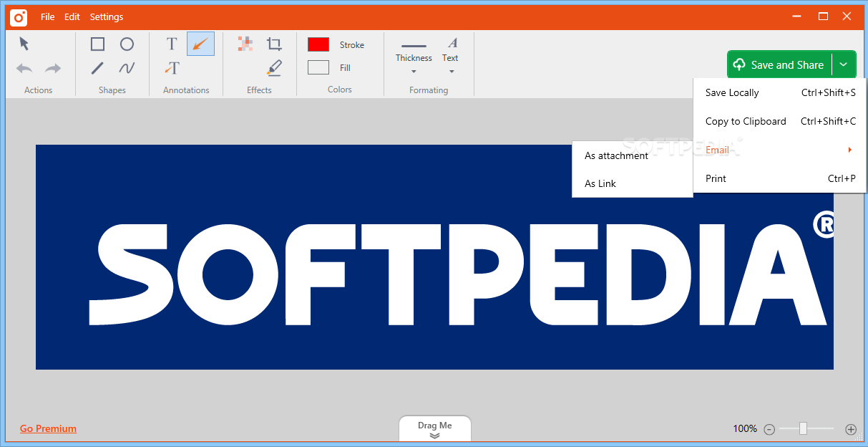Select the highlighter marker effect
This screenshot has width=868, height=447.
(274, 68)
